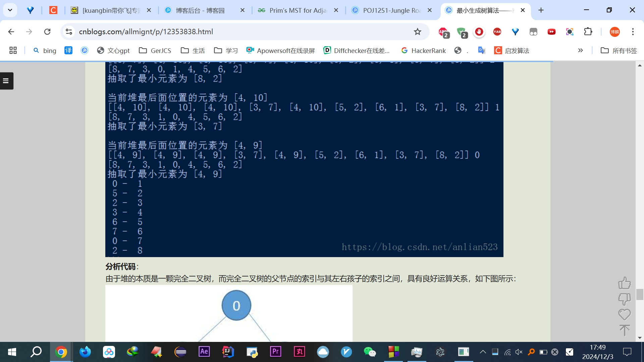Open the Chrome three-dot menu
Screen dimensions: 644x362
pyautogui.click(x=633, y=32)
